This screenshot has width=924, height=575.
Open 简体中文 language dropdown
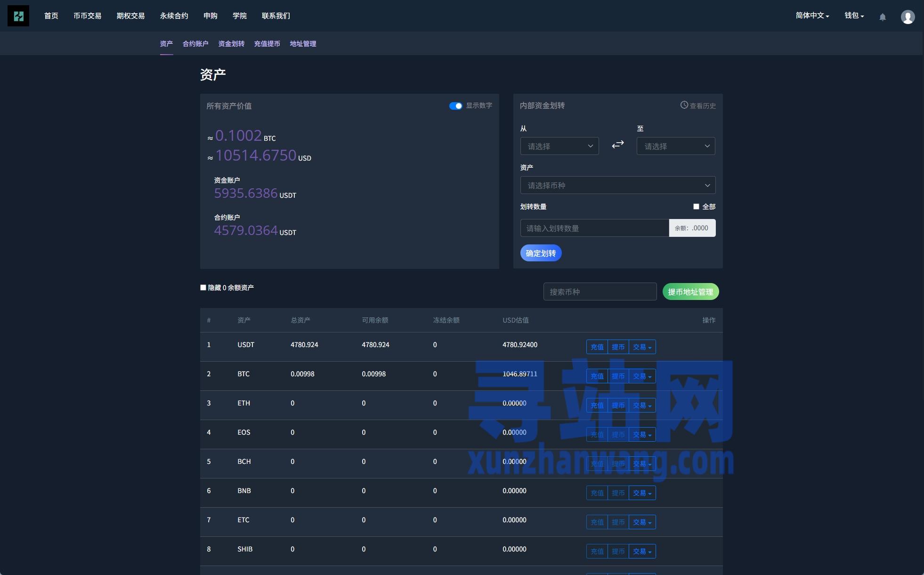click(812, 16)
